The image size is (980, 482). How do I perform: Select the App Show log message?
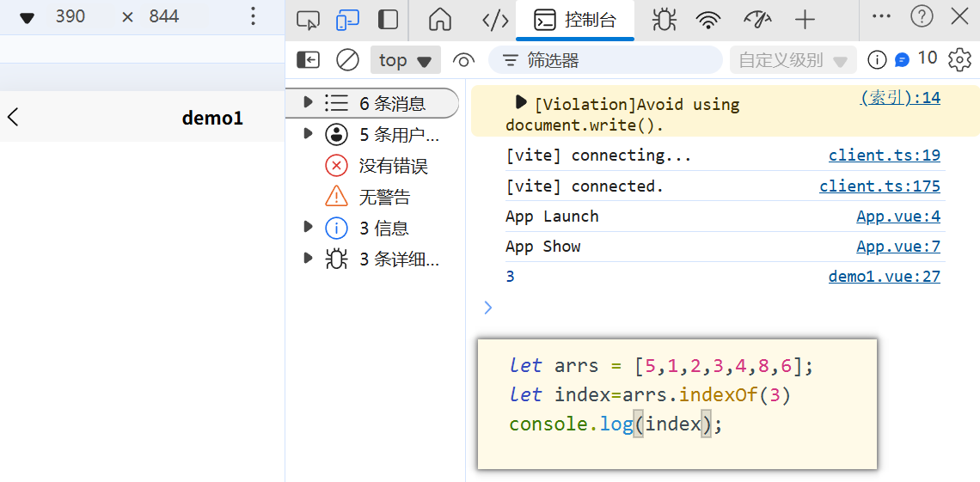click(543, 246)
